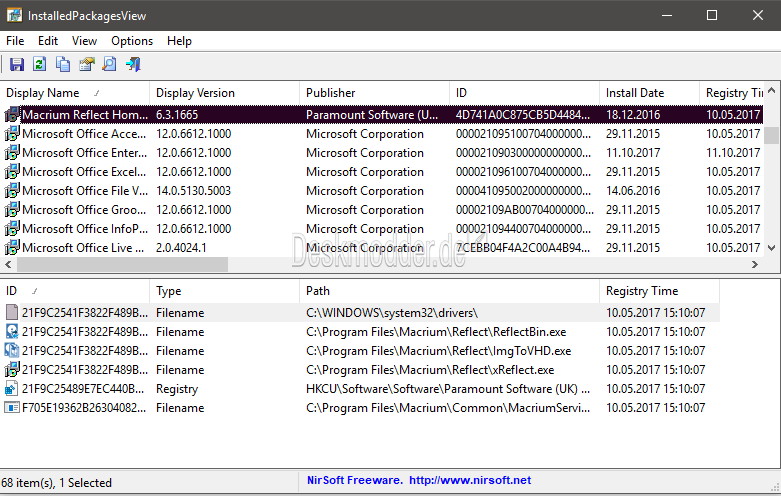Viewport: 781px width, 496px height.
Task: Click install date 11.10.2017 in Enterprise row
Action: pos(633,153)
